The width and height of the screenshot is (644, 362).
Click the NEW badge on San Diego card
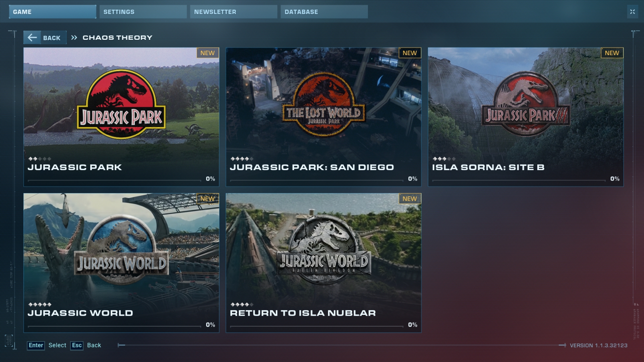point(410,53)
